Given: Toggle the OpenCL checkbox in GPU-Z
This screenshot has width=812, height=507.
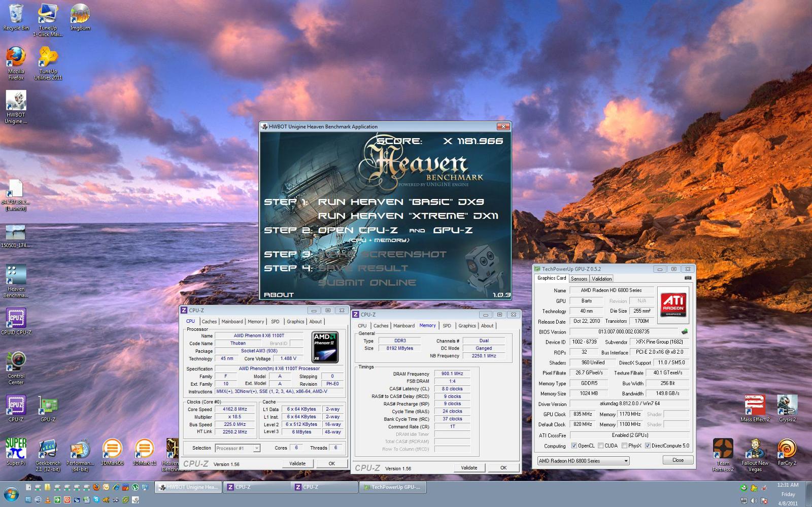Looking at the screenshot, I should pyautogui.click(x=574, y=446).
